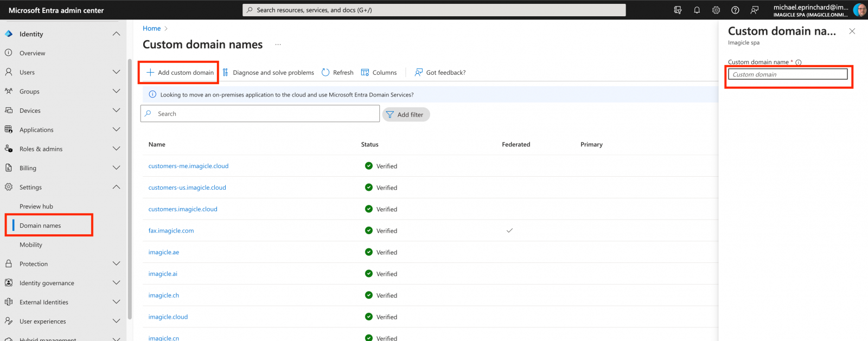Click the Custom domain input field
The height and width of the screenshot is (341, 868).
click(788, 74)
